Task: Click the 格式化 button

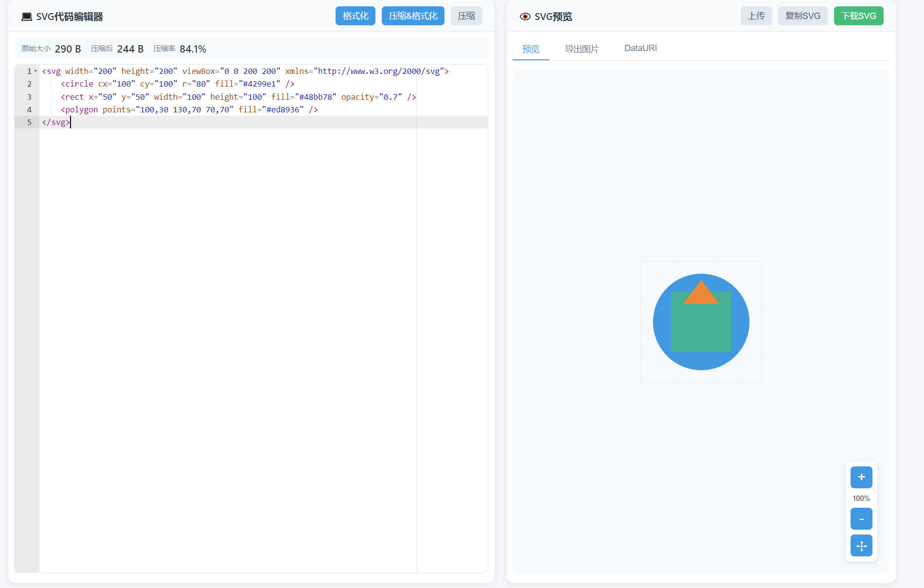Action: point(355,16)
